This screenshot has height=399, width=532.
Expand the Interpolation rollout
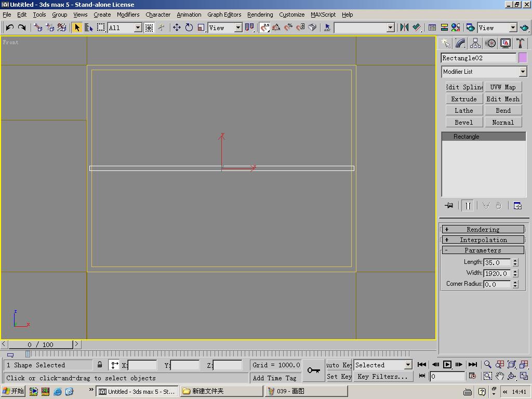(x=483, y=240)
